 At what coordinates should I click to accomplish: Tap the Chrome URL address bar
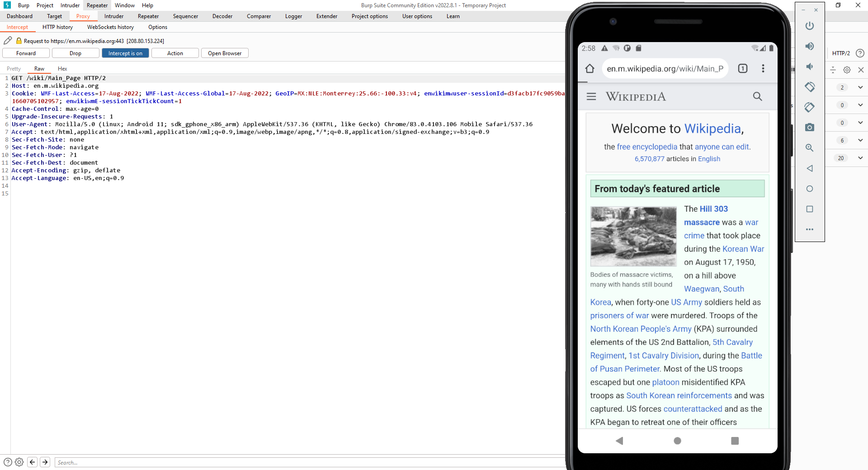[x=665, y=68]
